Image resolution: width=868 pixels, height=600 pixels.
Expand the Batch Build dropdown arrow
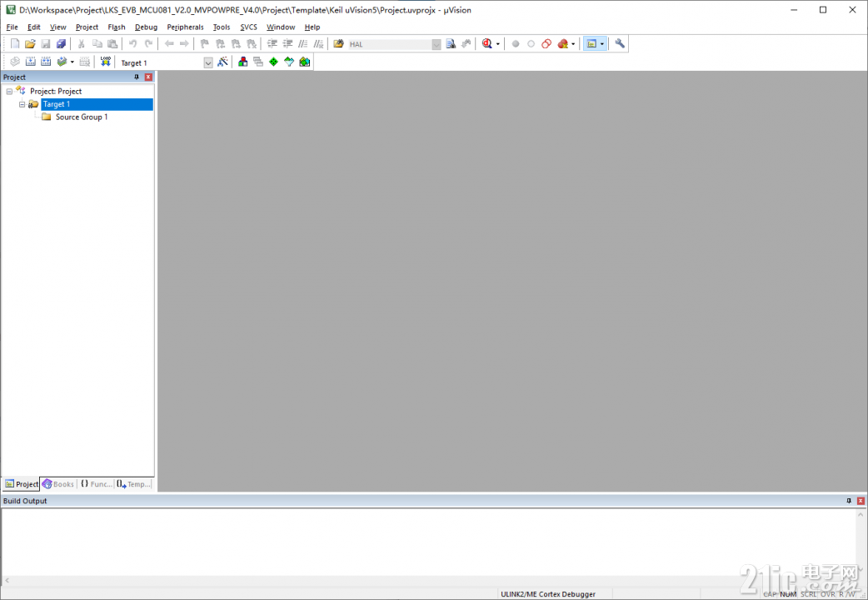pos(72,62)
